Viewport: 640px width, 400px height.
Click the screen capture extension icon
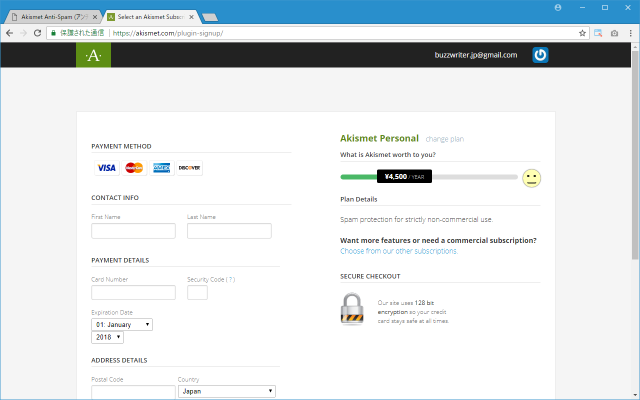click(x=598, y=33)
